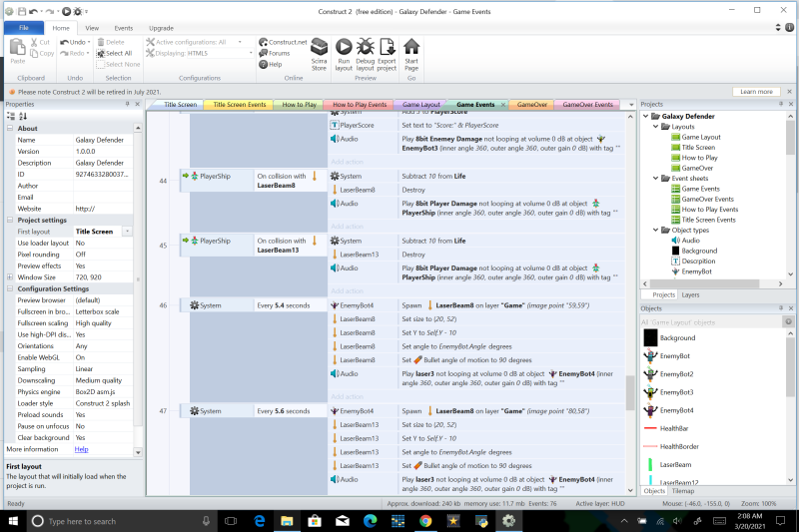Open Help in the Online group

pyautogui.click(x=270, y=65)
